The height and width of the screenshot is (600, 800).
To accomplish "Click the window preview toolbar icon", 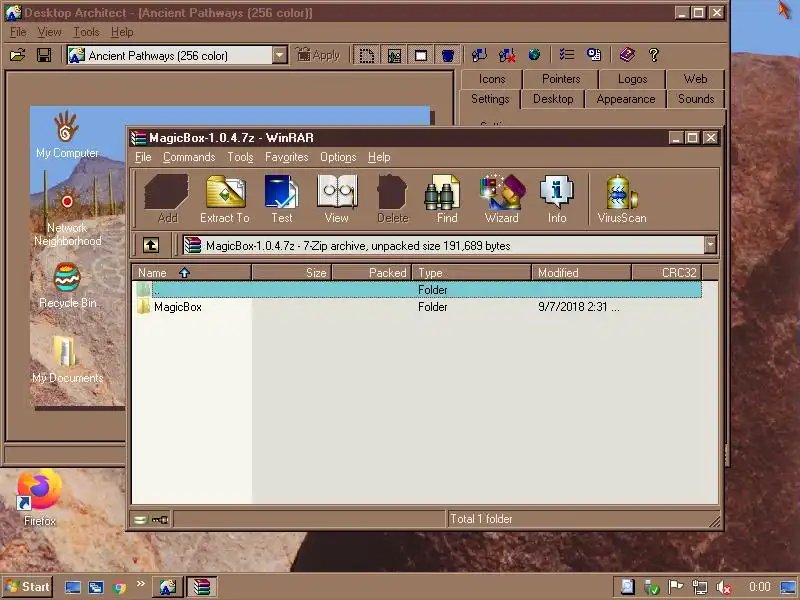I will pos(421,55).
